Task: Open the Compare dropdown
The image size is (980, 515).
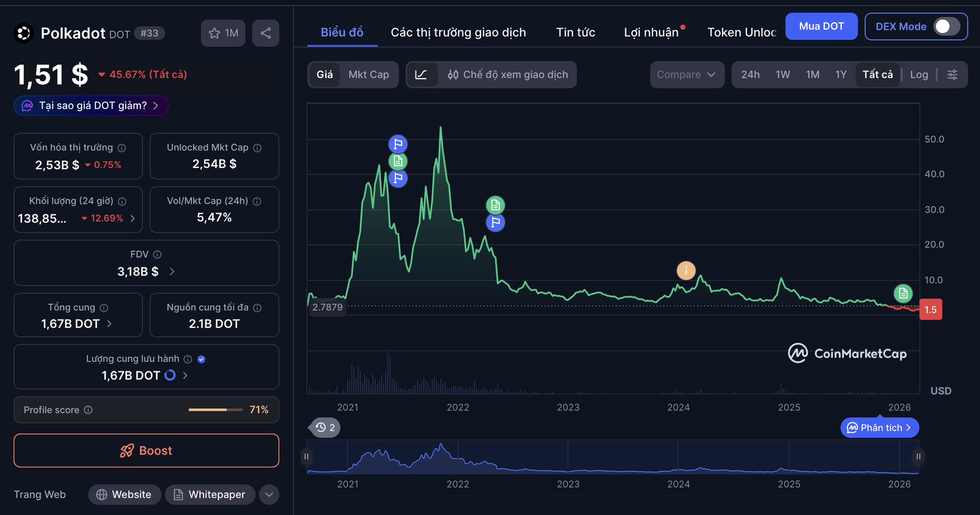Action: (x=686, y=75)
